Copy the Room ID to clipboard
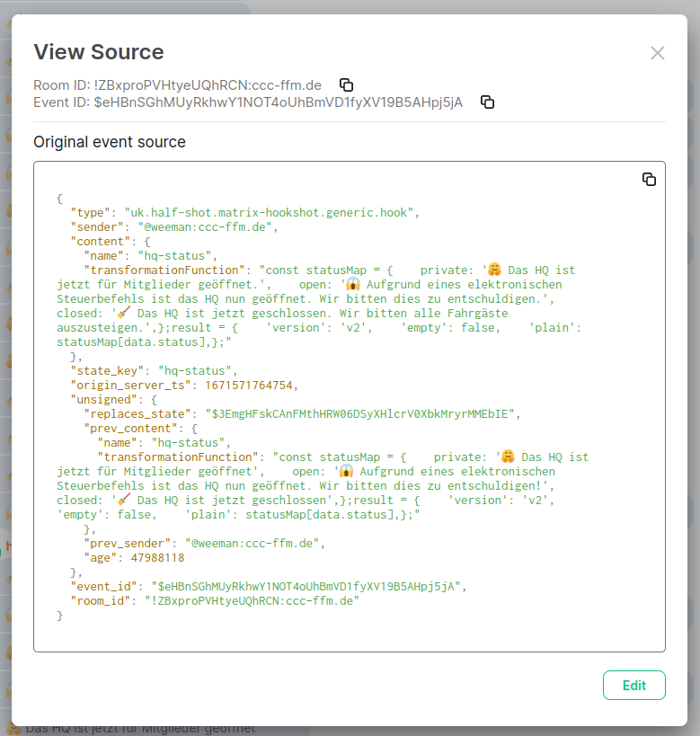Image resolution: width=700 pixels, height=736 pixels. tap(346, 85)
